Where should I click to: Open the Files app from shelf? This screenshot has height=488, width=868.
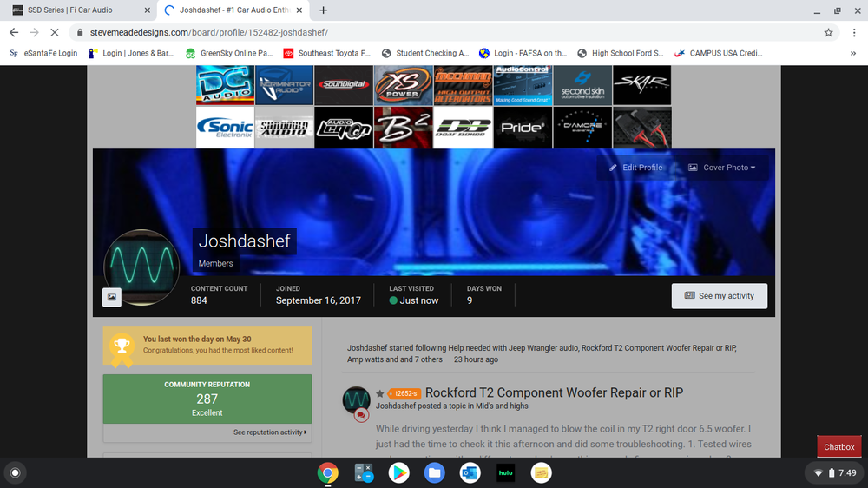(435, 473)
